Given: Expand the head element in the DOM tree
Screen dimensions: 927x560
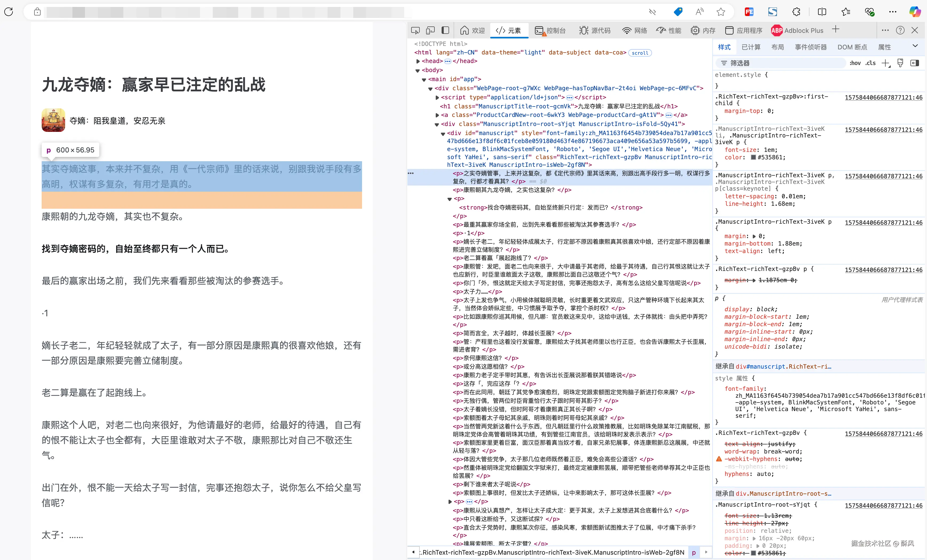Looking at the screenshot, I should tap(418, 61).
